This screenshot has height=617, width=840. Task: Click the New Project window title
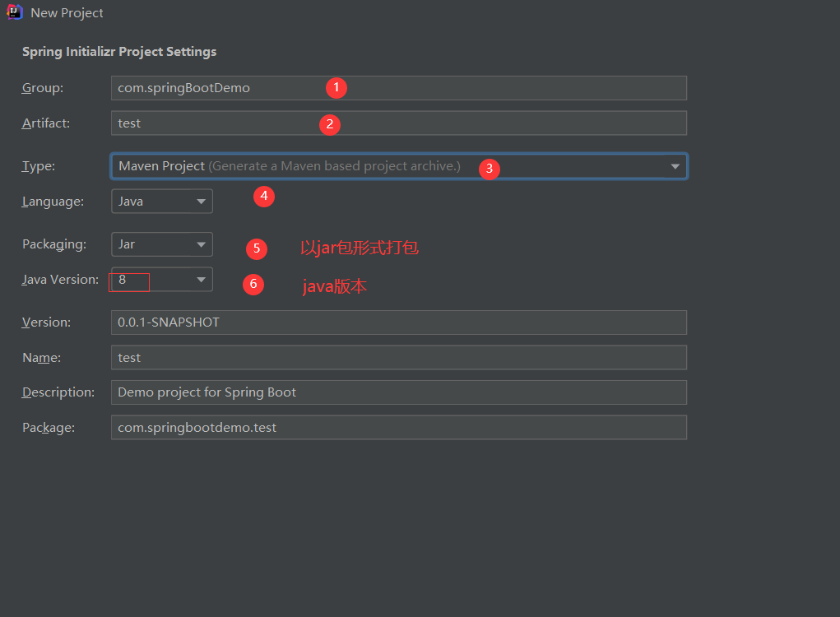pos(67,13)
